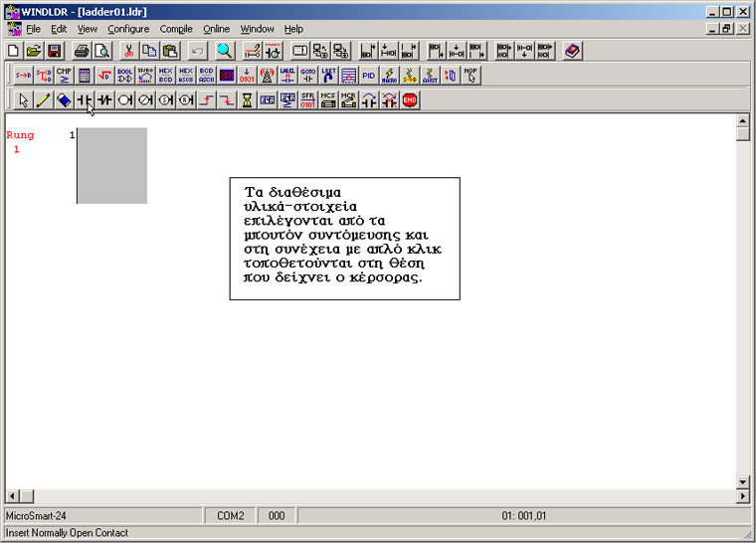Click the Output coil tool
756x543 pixels.
pyautogui.click(x=125, y=100)
